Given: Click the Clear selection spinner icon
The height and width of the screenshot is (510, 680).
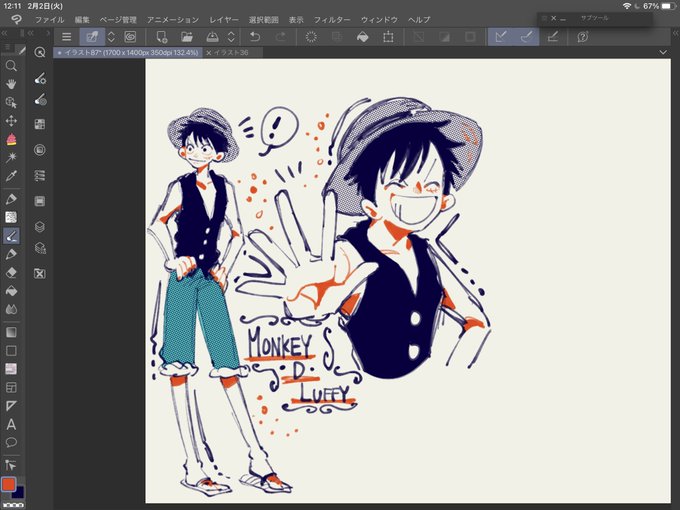Looking at the screenshot, I should [311, 37].
